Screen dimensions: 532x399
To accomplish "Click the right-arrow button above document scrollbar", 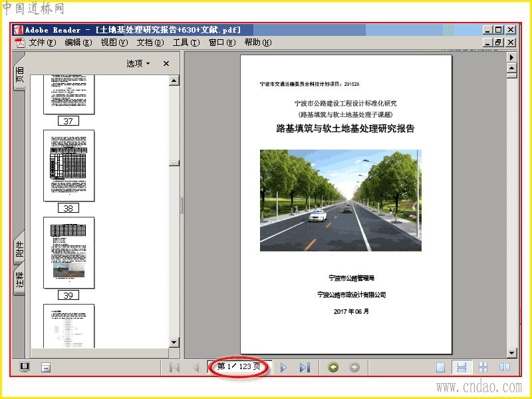I will coord(511,57).
